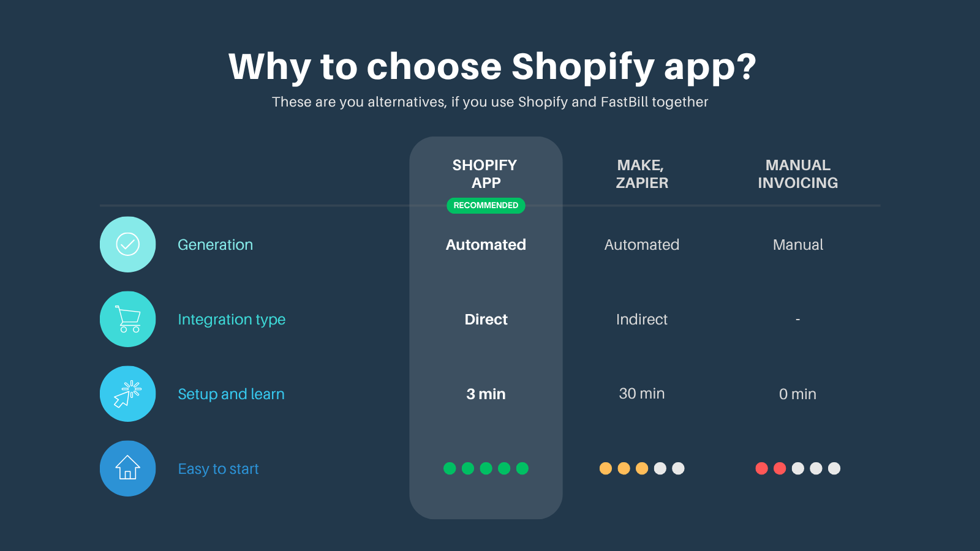Click the first red rating dot
The height and width of the screenshot is (551, 980).
coord(762,468)
